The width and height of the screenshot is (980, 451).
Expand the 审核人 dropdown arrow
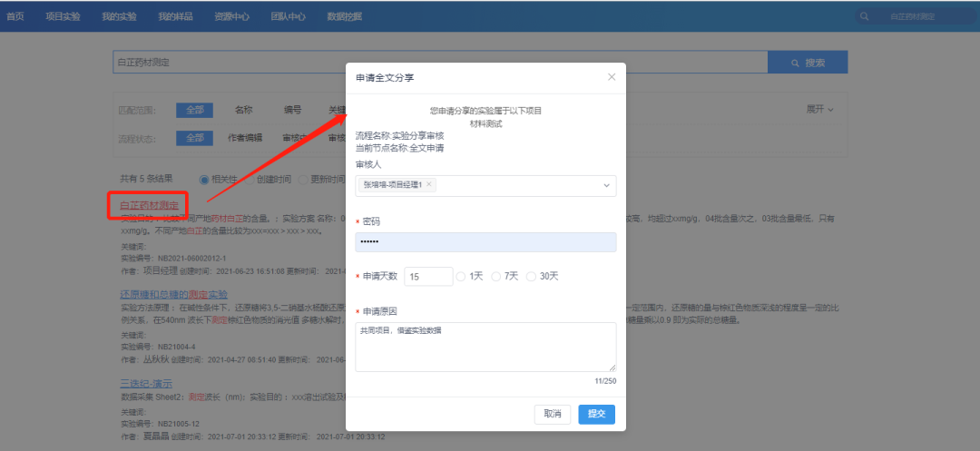[x=606, y=185]
